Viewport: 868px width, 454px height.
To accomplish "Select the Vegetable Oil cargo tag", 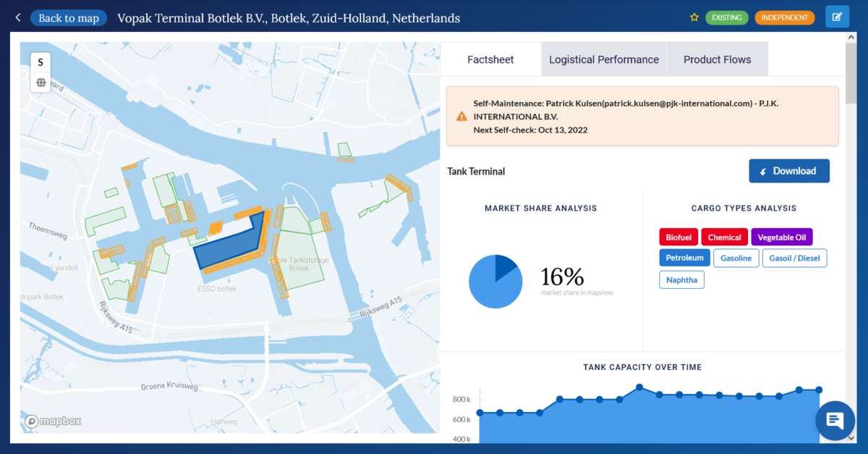I will [782, 237].
